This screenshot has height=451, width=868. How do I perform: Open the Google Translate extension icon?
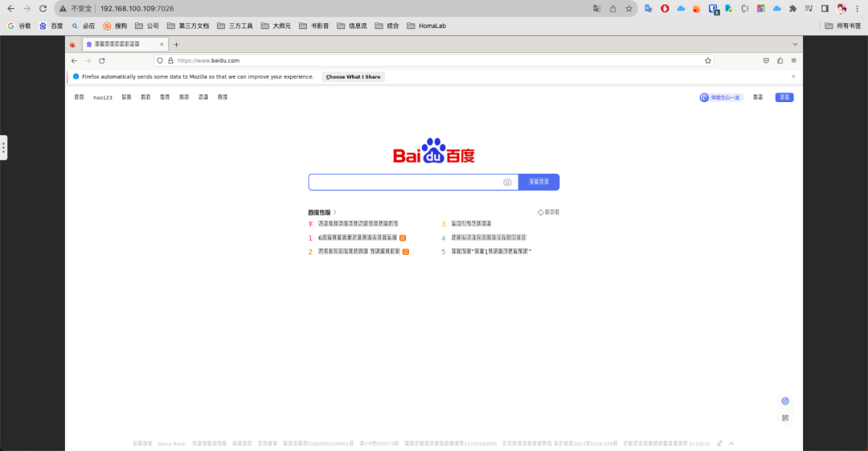click(649, 8)
